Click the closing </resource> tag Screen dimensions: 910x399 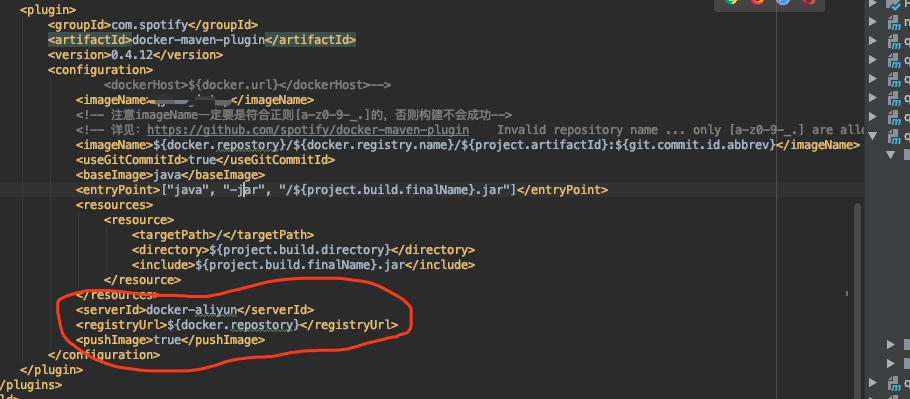[142, 280]
